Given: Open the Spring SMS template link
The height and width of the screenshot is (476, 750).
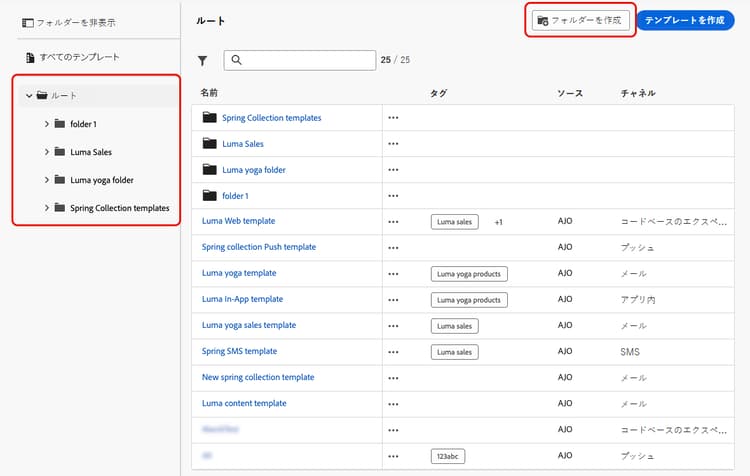Looking at the screenshot, I should [239, 351].
